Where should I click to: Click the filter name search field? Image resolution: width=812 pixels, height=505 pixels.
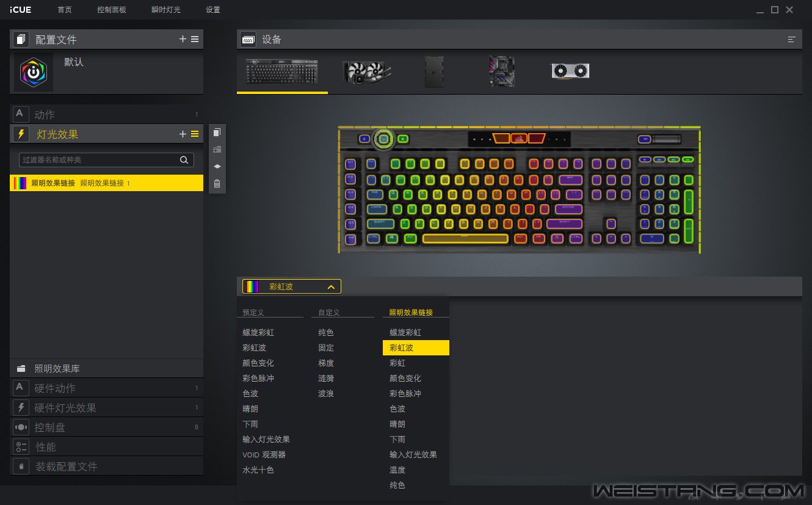click(106, 160)
